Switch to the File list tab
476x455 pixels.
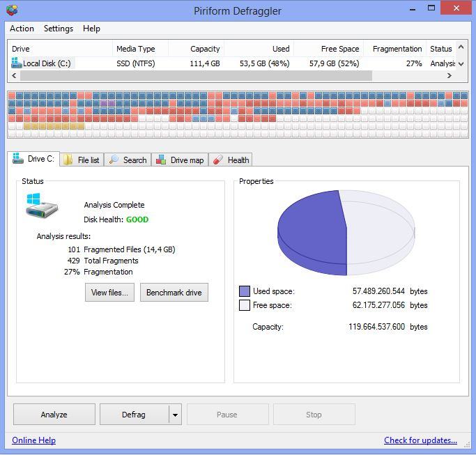pos(82,160)
